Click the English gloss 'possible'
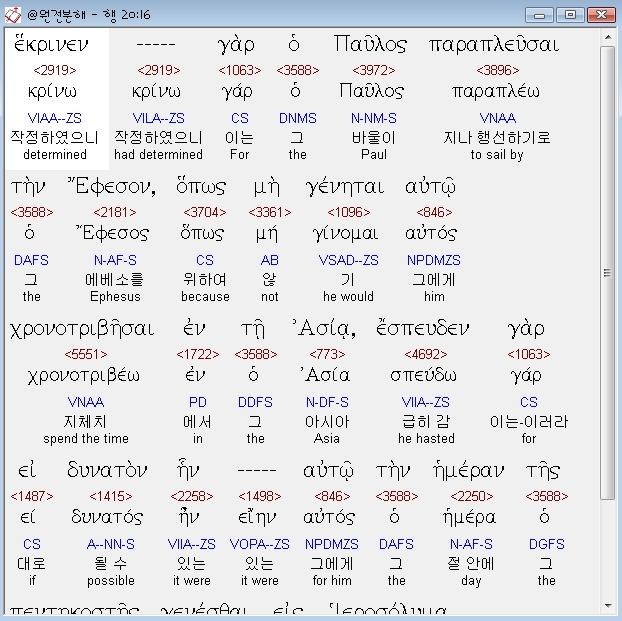The image size is (622, 621). 111,581
